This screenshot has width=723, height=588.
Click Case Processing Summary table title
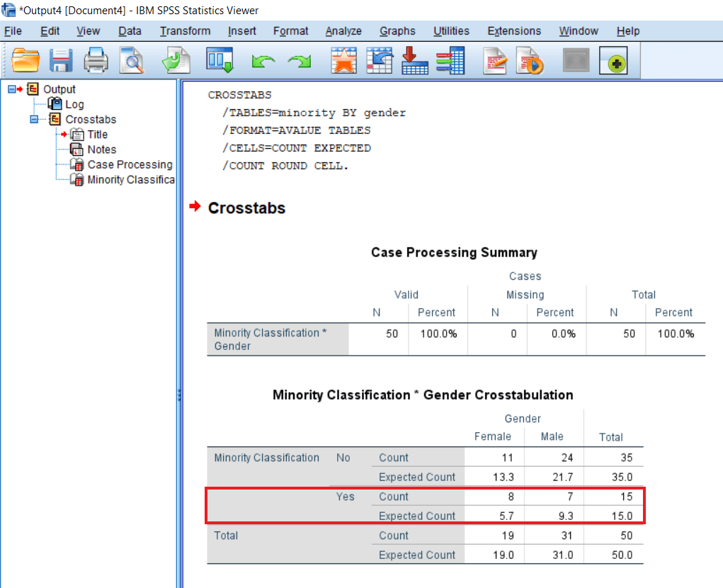(x=454, y=252)
